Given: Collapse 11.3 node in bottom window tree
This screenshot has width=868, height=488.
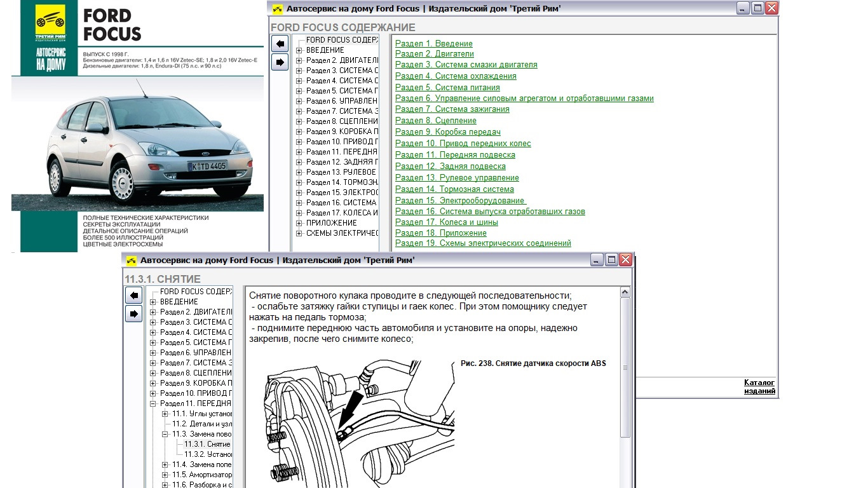Looking at the screenshot, I should click(x=165, y=434).
